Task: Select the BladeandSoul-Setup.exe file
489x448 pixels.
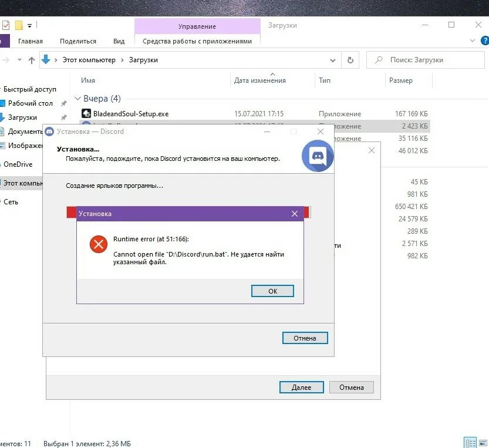Action: coord(131,114)
